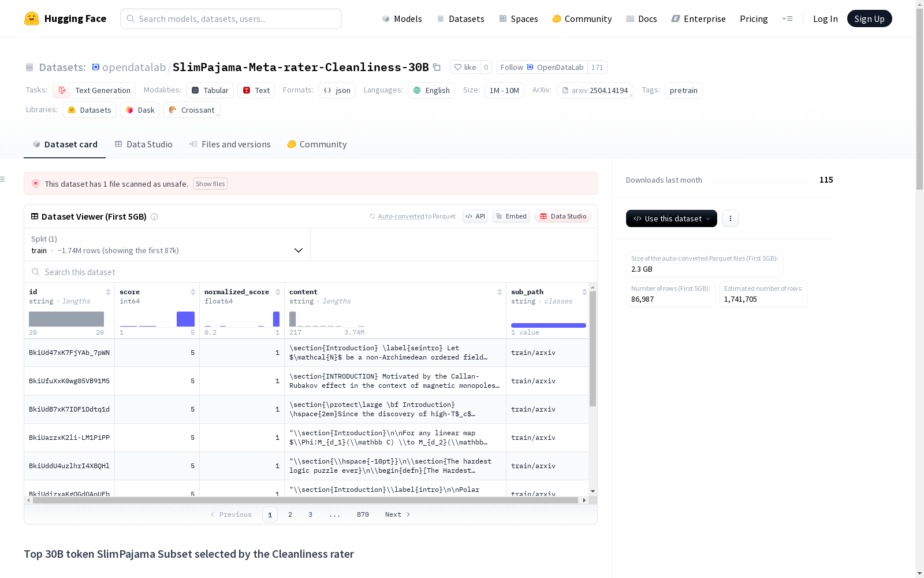
Task: Open Data Studio from the viewer header
Action: 562,216
